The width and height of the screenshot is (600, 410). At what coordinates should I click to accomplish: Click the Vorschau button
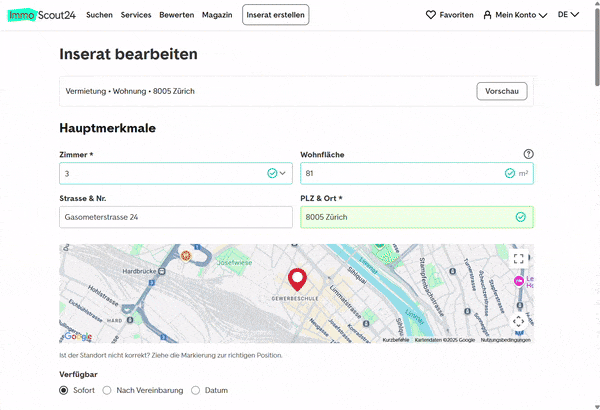click(502, 91)
